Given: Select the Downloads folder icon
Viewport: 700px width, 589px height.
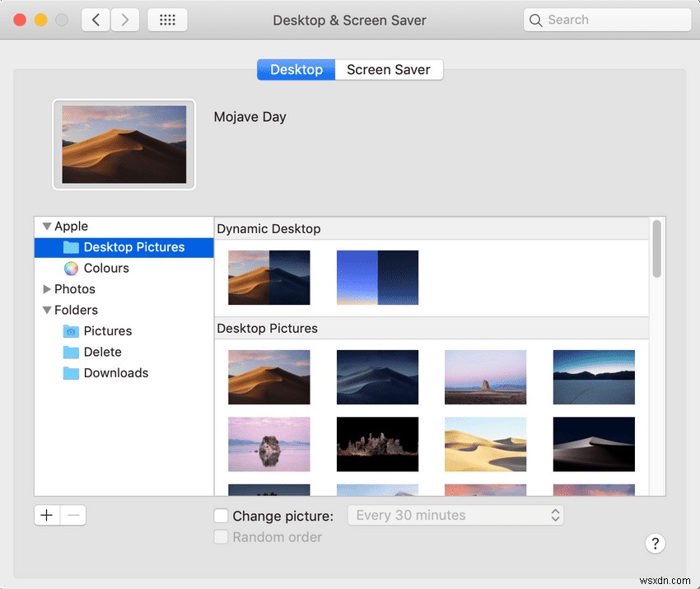Looking at the screenshot, I should click(71, 373).
